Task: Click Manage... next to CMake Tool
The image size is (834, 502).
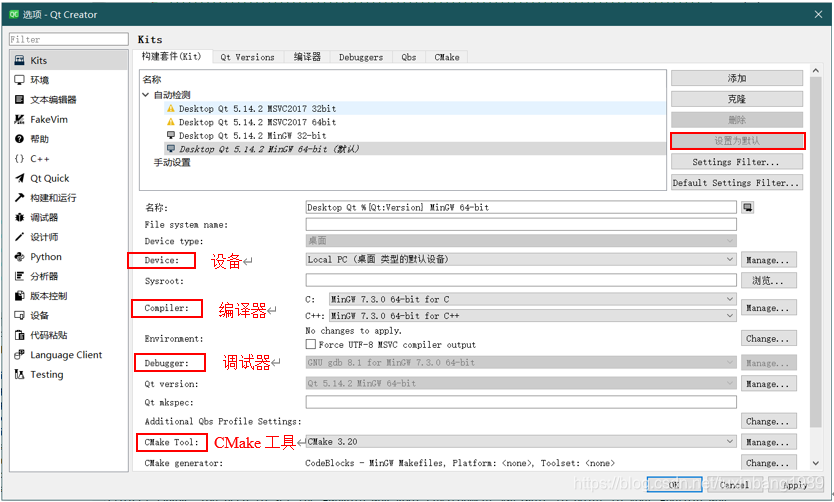Action: tap(769, 442)
